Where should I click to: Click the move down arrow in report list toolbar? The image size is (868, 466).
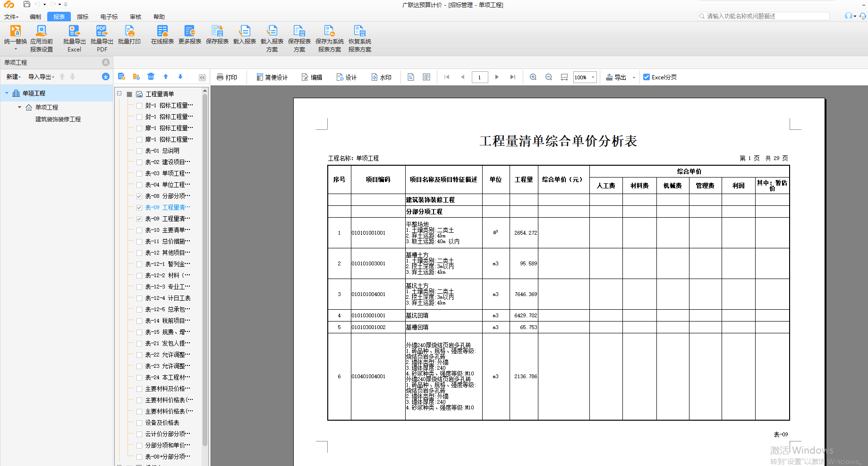coord(180,76)
